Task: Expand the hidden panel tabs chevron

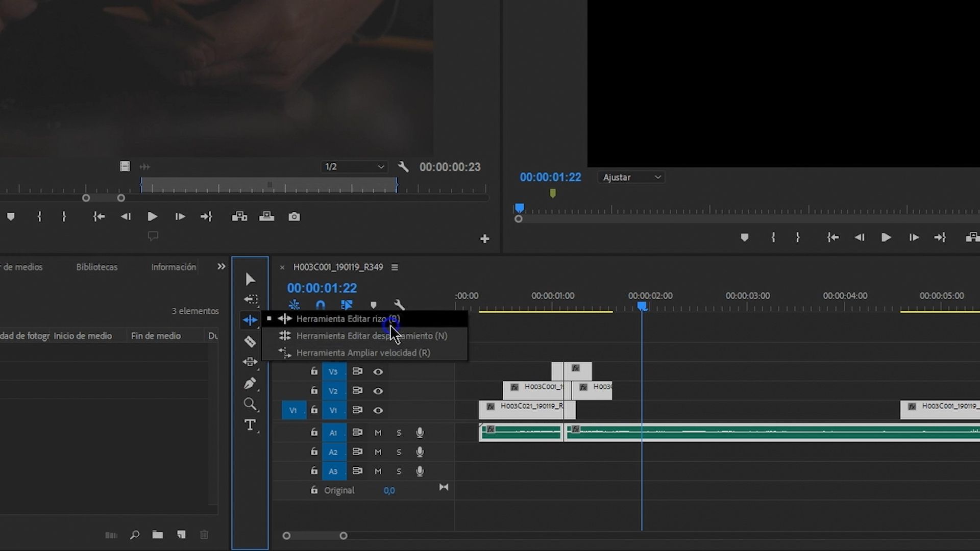Action: [221, 267]
